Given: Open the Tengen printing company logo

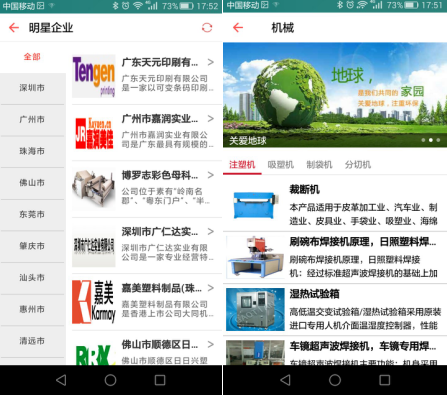Looking at the screenshot, I should (94, 76).
